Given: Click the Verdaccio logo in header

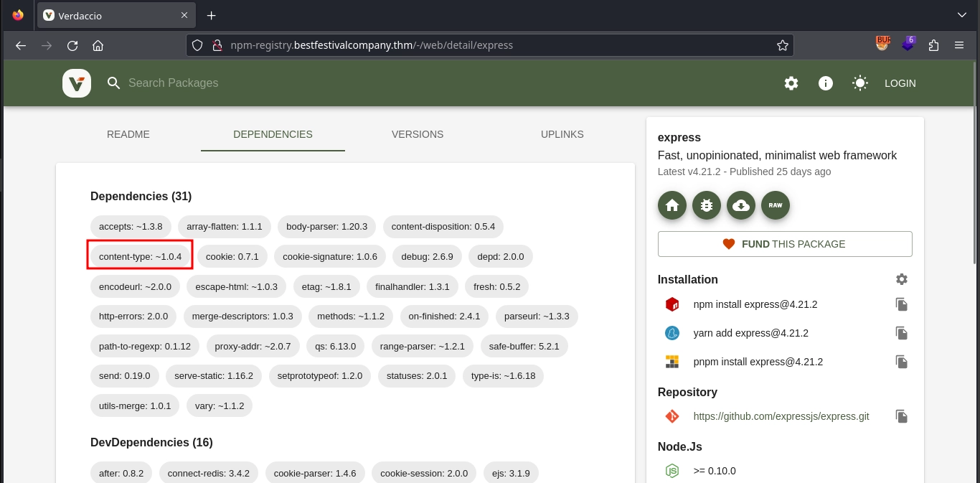Looking at the screenshot, I should point(76,83).
